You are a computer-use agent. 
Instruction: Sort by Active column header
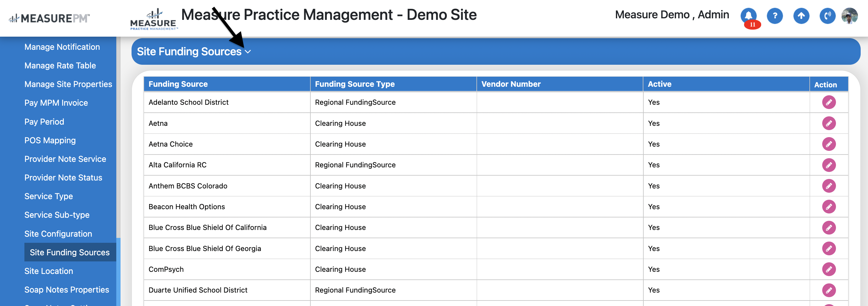point(726,84)
